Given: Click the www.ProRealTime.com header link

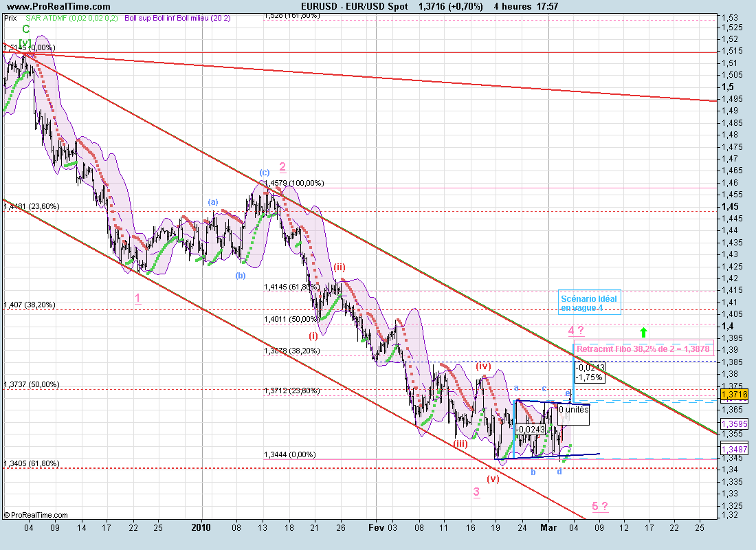Looking at the screenshot, I should click(x=59, y=6).
